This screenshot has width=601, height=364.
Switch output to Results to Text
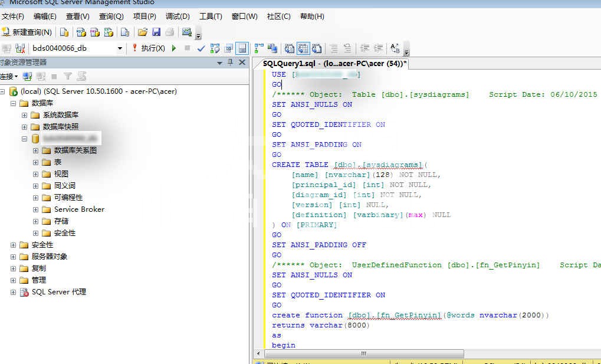point(290,48)
